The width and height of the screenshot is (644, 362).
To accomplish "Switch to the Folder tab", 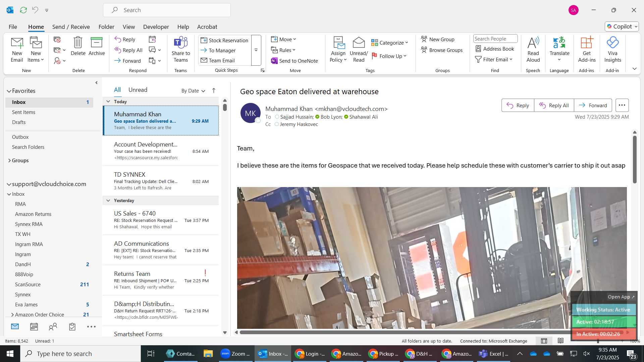I will [x=106, y=27].
